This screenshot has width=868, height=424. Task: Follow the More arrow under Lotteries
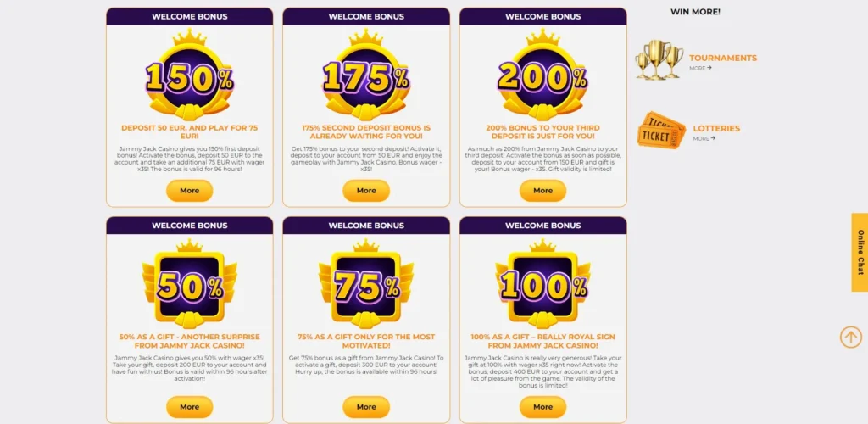pyautogui.click(x=702, y=138)
